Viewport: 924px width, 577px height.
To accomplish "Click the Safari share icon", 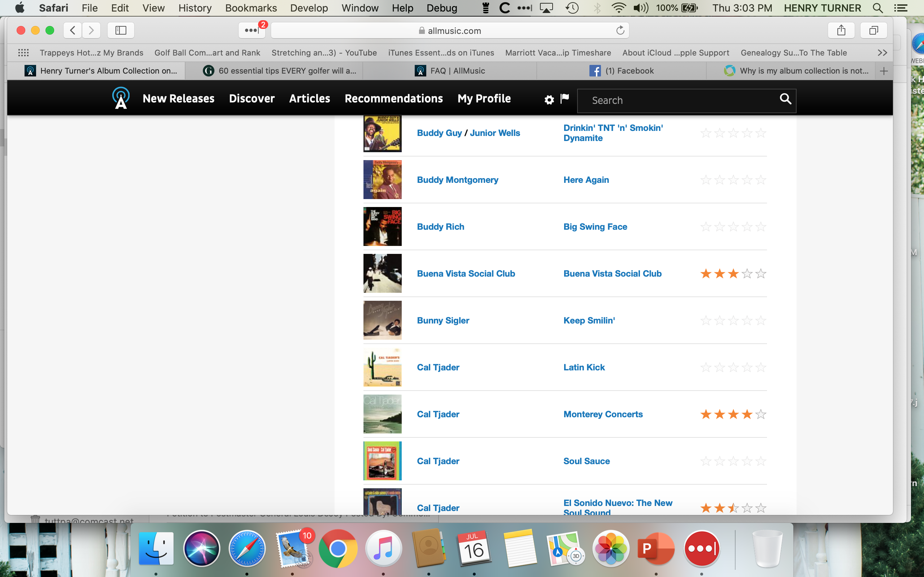I will pyautogui.click(x=841, y=31).
